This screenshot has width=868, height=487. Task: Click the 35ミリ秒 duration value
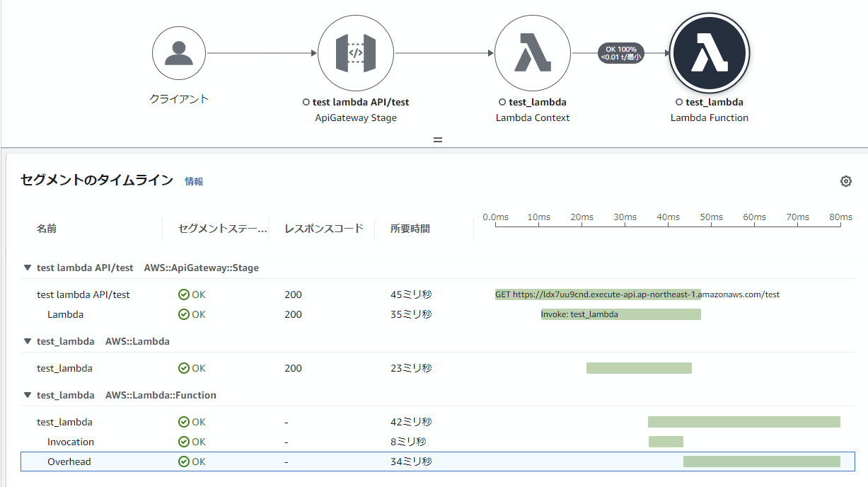(x=411, y=314)
